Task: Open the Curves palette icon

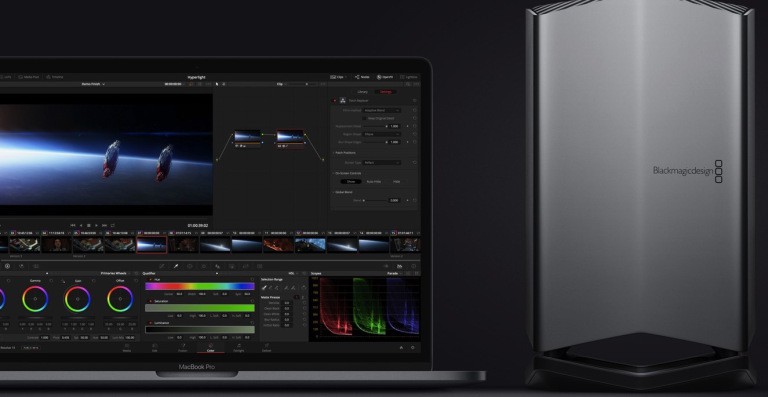Action: click(x=162, y=266)
